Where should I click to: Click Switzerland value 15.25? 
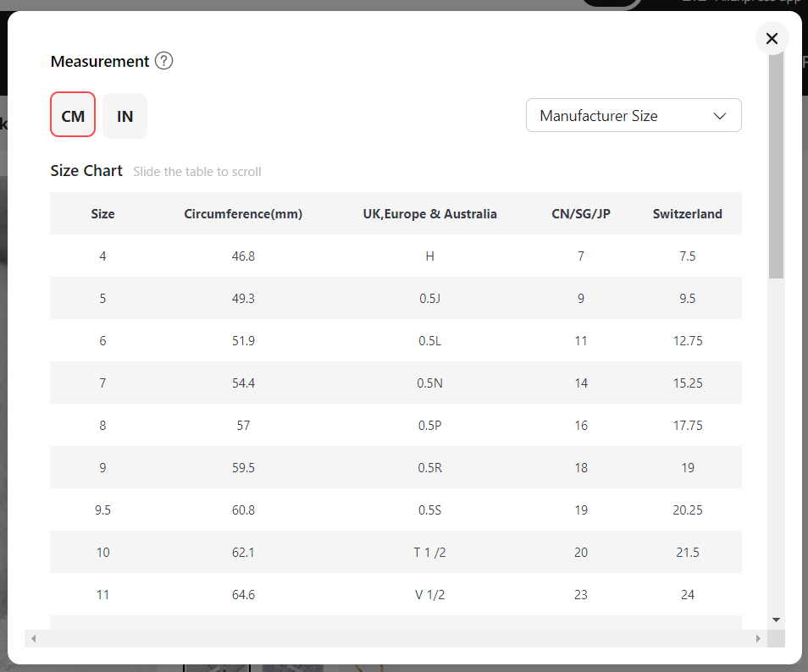688,383
